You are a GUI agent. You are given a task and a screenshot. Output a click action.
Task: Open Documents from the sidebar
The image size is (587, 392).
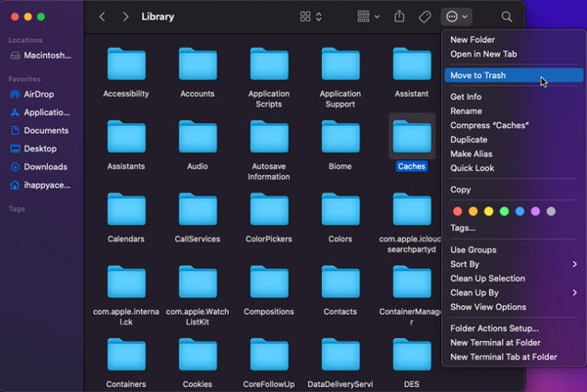(39, 131)
